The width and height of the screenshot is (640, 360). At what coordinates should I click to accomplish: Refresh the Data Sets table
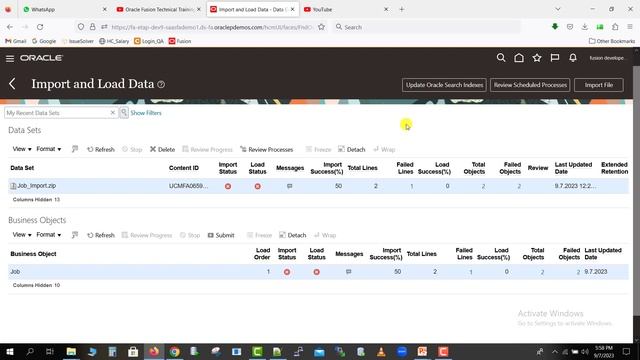point(101,149)
